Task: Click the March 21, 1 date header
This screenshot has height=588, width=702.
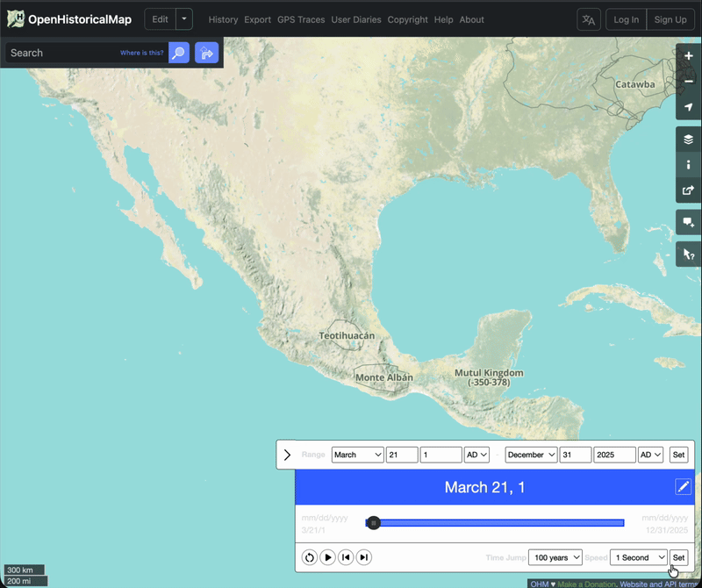Action: (x=484, y=487)
